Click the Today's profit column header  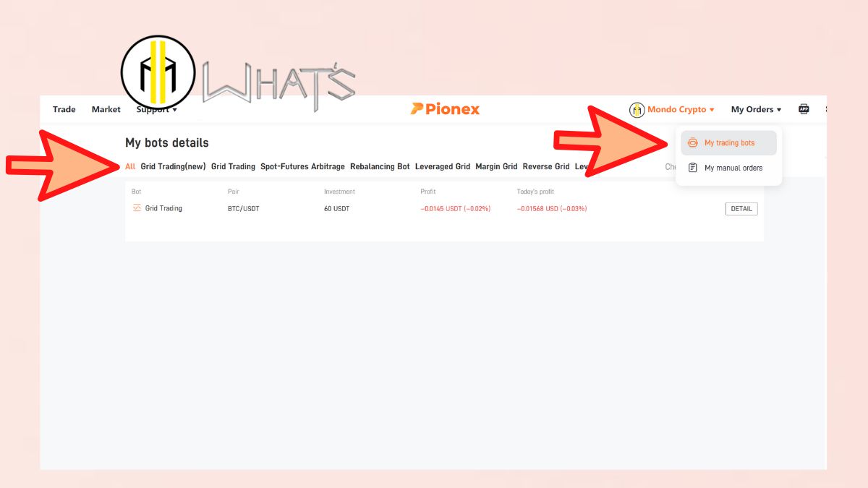tap(535, 192)
